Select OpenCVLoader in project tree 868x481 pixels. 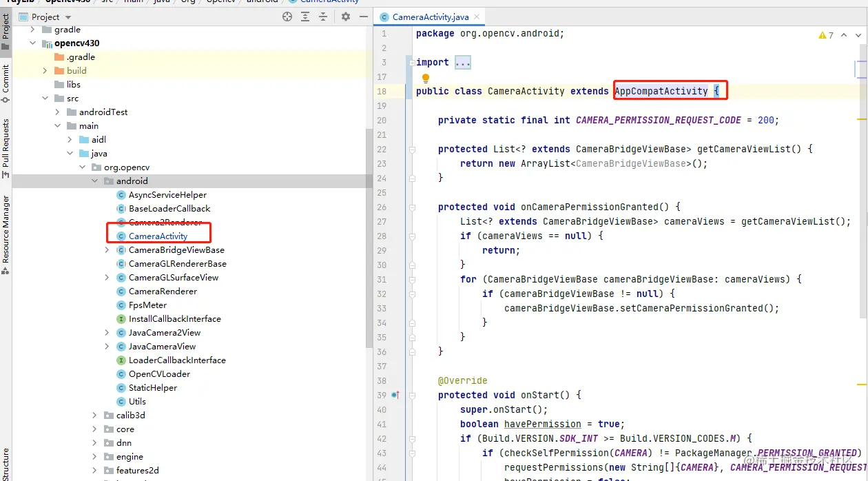point(159,374)
